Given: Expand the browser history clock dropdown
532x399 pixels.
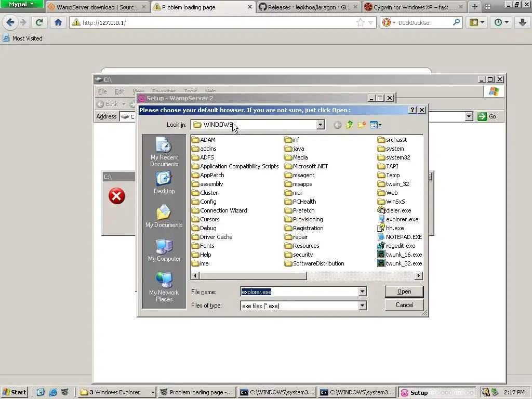Looking at the screenshot, I should [x=501, y=23].
